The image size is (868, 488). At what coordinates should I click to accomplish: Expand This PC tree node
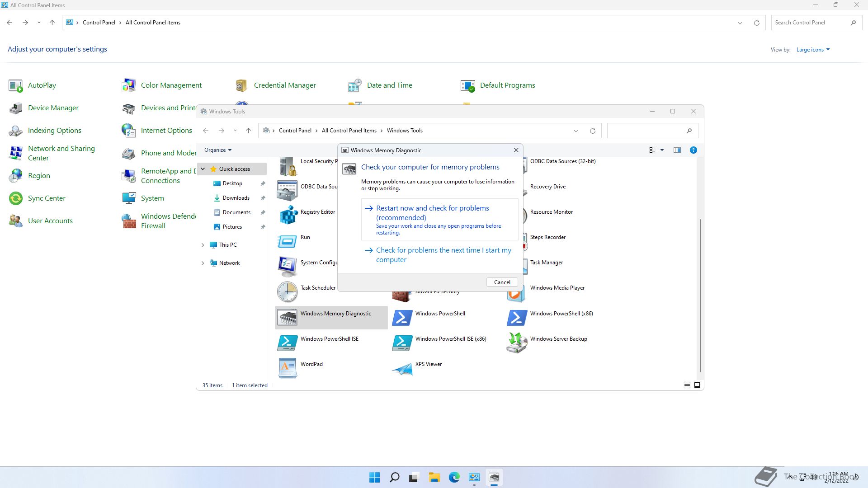[203, 245]
